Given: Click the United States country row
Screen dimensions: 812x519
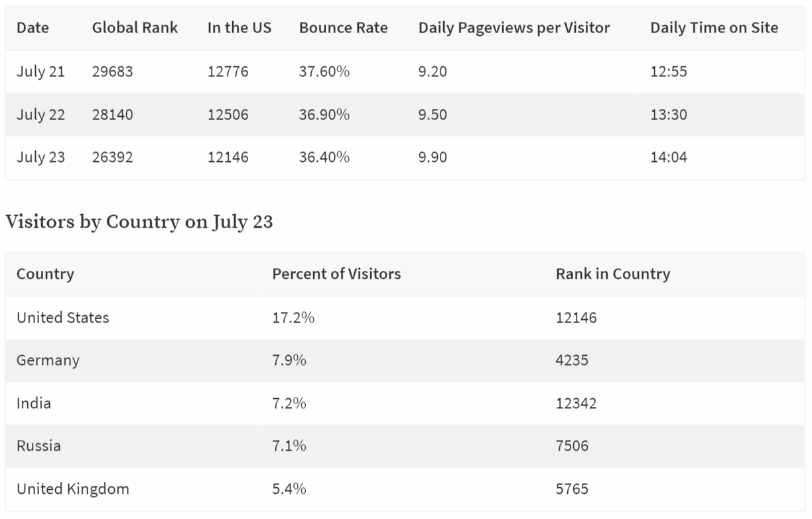Looking at the screenshot, I should 405,318.
